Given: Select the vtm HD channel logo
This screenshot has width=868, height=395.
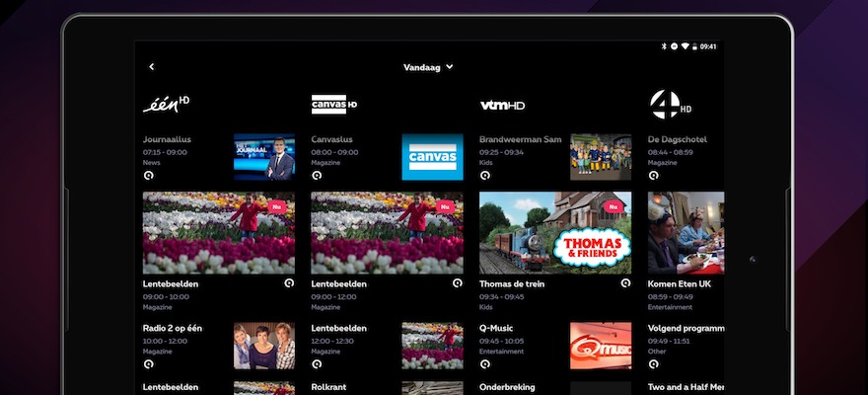Looking at the screenshot, I should point(502,105).
